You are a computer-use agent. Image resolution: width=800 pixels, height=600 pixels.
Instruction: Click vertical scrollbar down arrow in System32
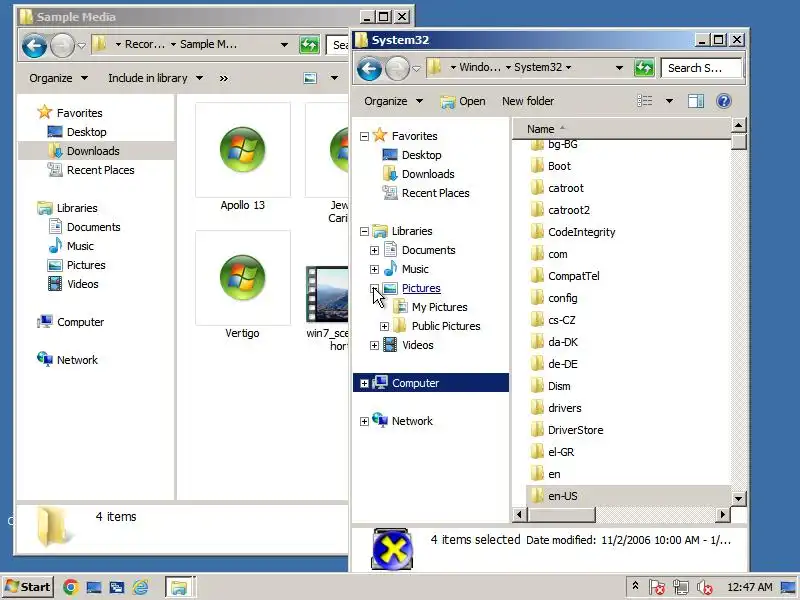pyautogui.click(x=738, y=498)
